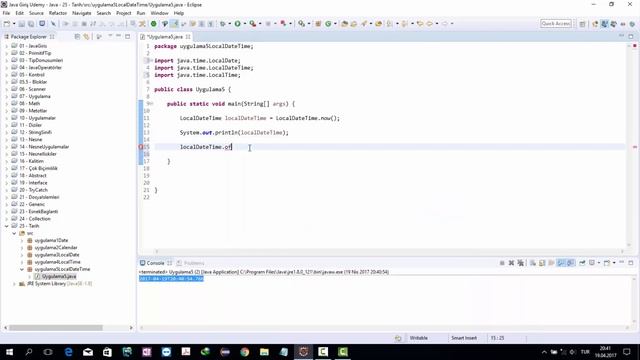Viewport: 640px width, 360px height.
Task: Click the Quick Access search field
Action: [x=556, y=24]
